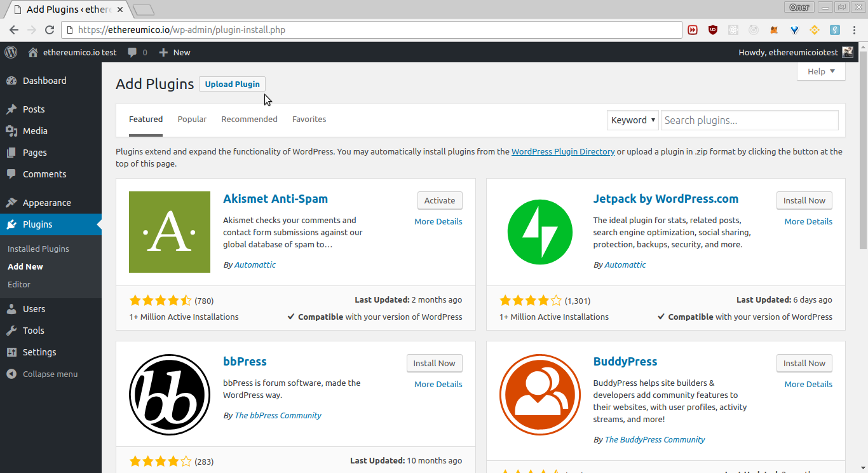
Task: Open the Chrome three-dot menu
Action: click(x=855, y=30)
